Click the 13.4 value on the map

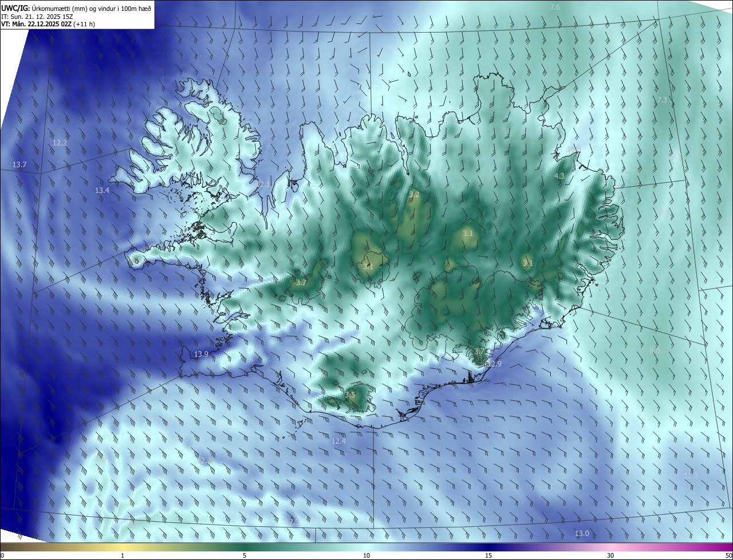pos(102,190)
